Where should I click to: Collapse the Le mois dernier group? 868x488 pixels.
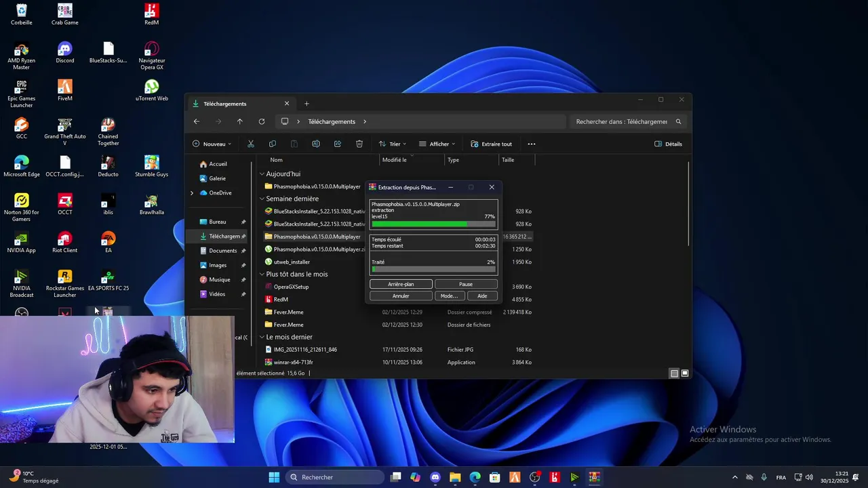coord(262,337)
